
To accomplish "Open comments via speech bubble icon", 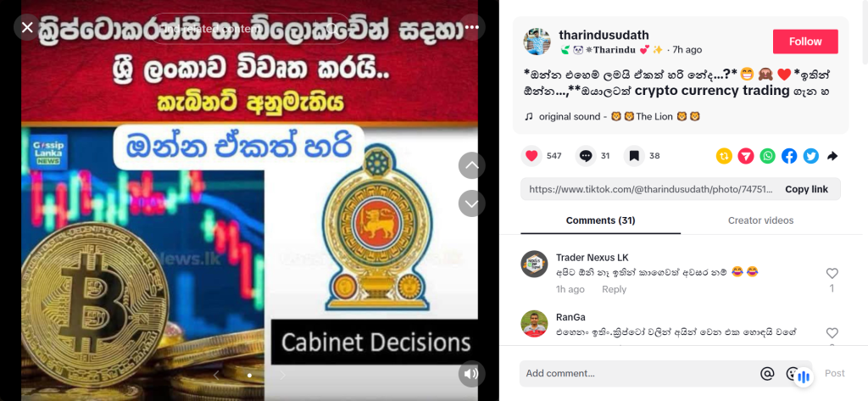I will click(x=586, y=156).
